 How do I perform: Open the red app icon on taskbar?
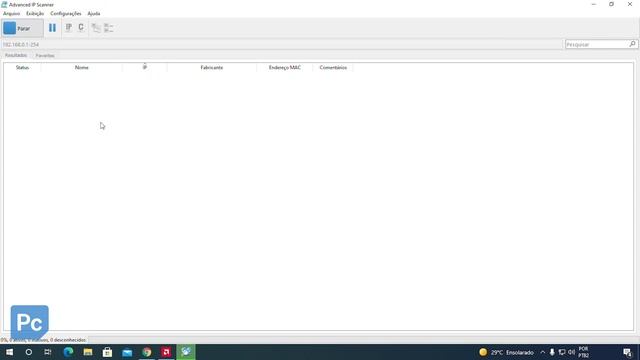(166, 352)
